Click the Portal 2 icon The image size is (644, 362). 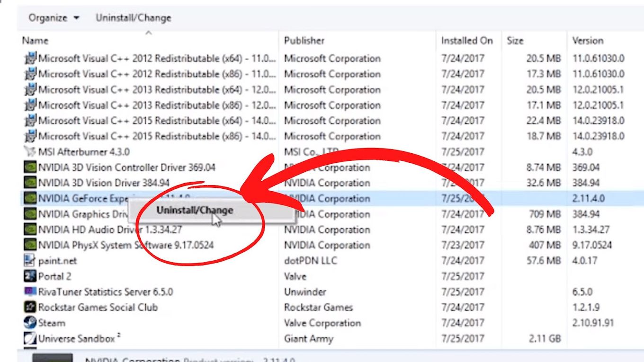coord(30,276)
